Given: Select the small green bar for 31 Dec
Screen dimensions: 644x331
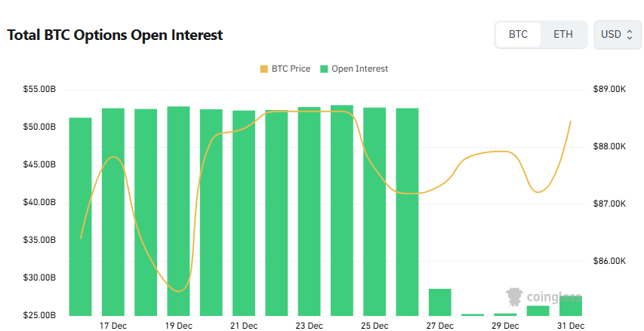Looking at the screenshot, I should pyautogui.click(x=571, y=306).
